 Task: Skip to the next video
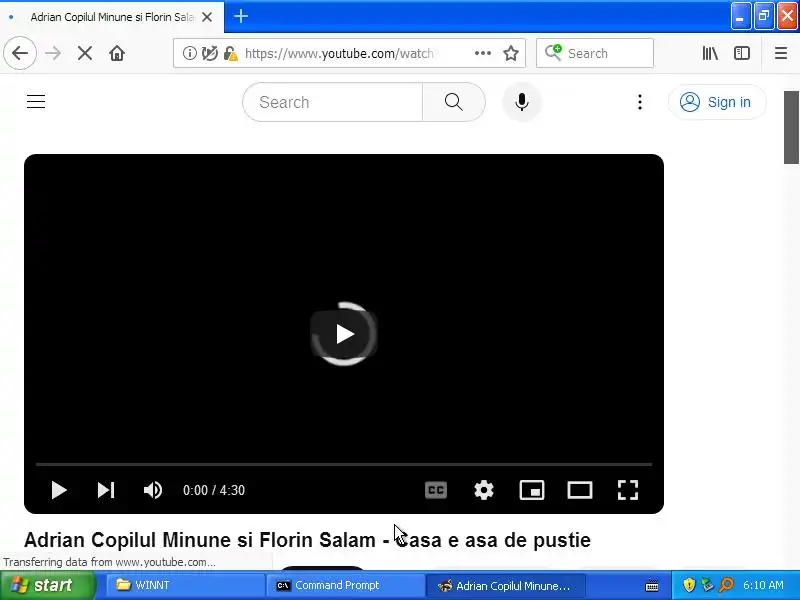tap(106, 490)
